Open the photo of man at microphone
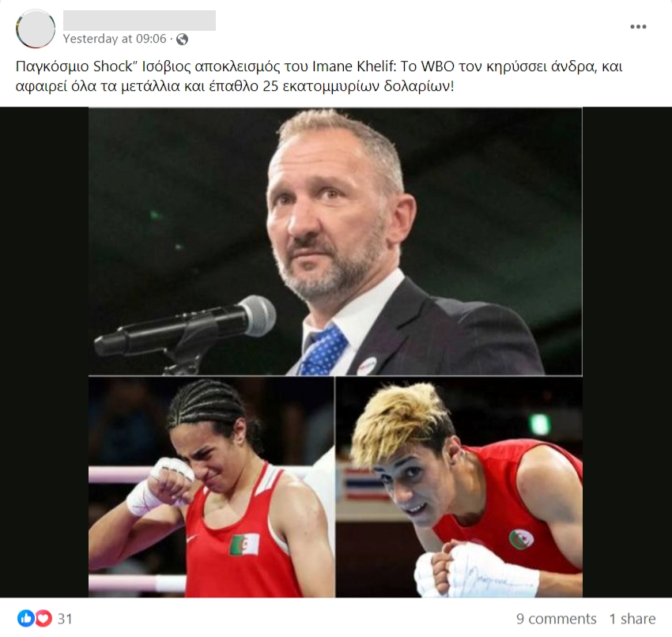 tap(335, 241)
